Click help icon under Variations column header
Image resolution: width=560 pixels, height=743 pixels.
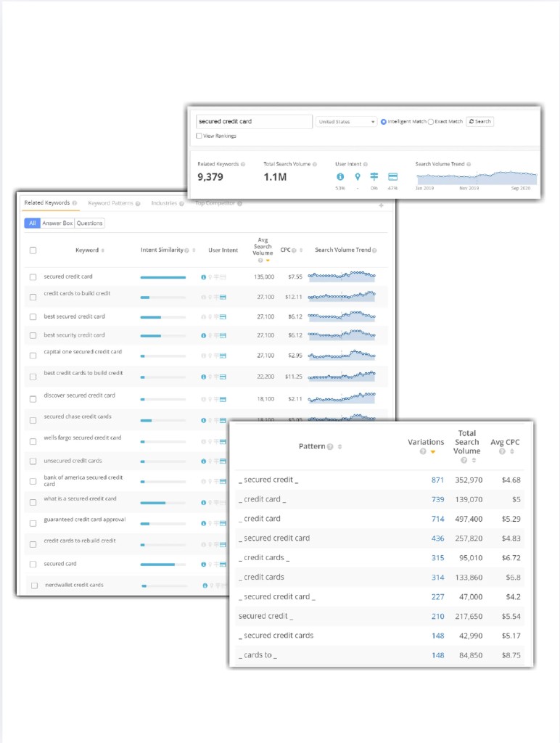click(x=423, y=451)
